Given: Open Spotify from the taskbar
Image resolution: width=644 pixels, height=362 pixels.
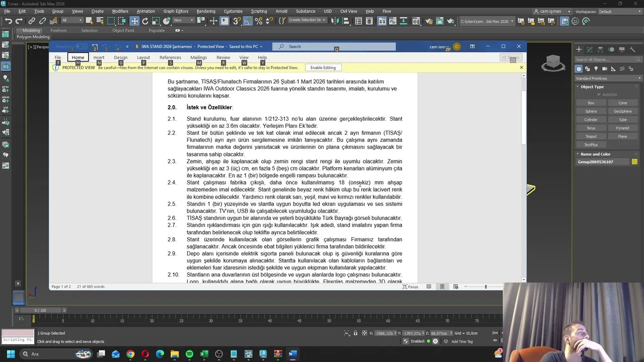Looking at the screenshot, I should [x=189, y=354].
